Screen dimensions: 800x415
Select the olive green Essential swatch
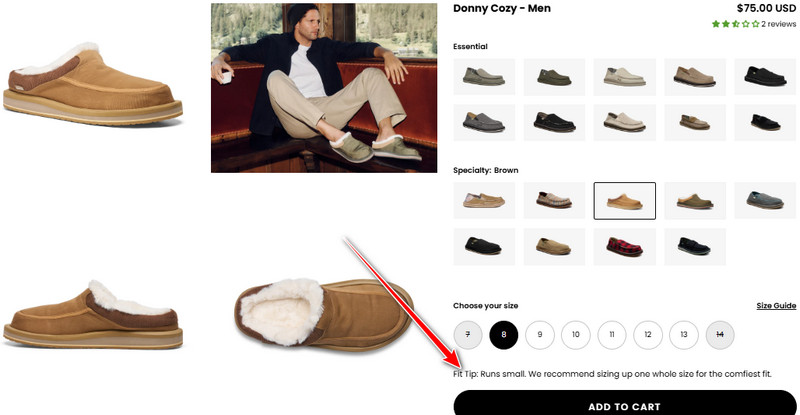[554, 77]
